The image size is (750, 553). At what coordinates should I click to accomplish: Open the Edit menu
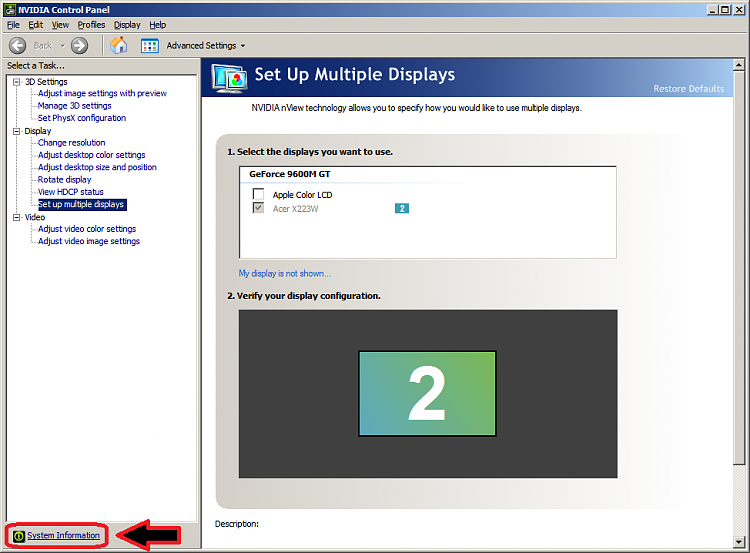pos(35,25)
